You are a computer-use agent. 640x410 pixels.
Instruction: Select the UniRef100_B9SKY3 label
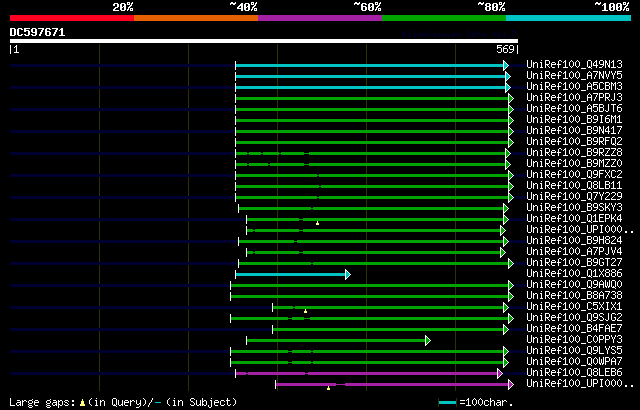574,208
